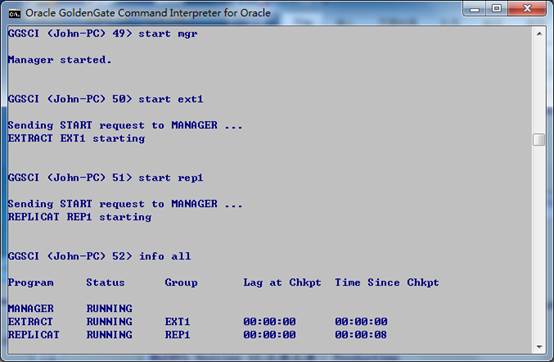Click the console icon in title bar

(x=14, y=14)
